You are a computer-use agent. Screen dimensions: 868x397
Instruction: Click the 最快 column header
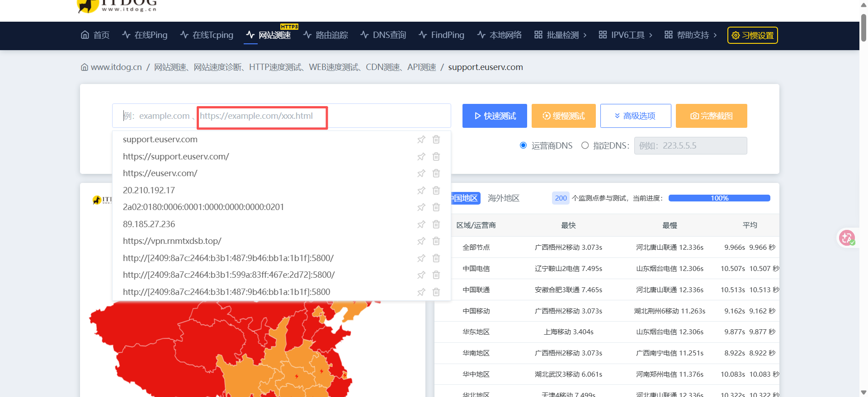[568, 225]
